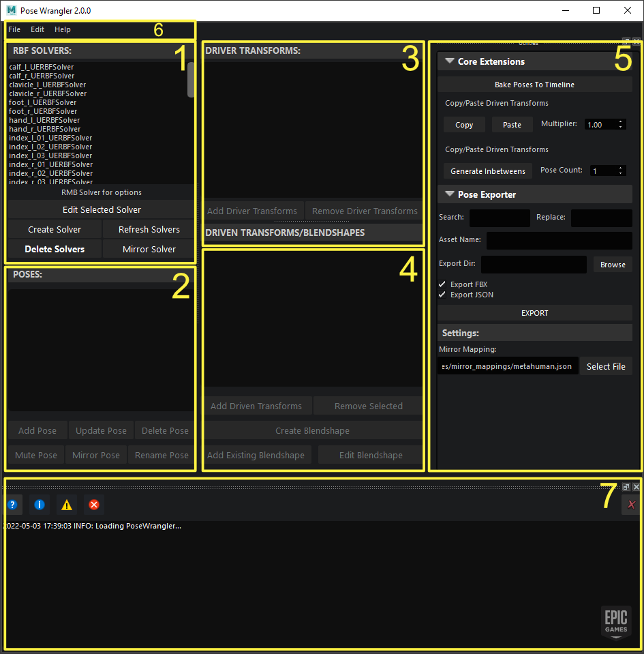The width and height of the screenshot is (644, 654).
Task: Collapse the Core Extensions section
Action: click(450, 61)
